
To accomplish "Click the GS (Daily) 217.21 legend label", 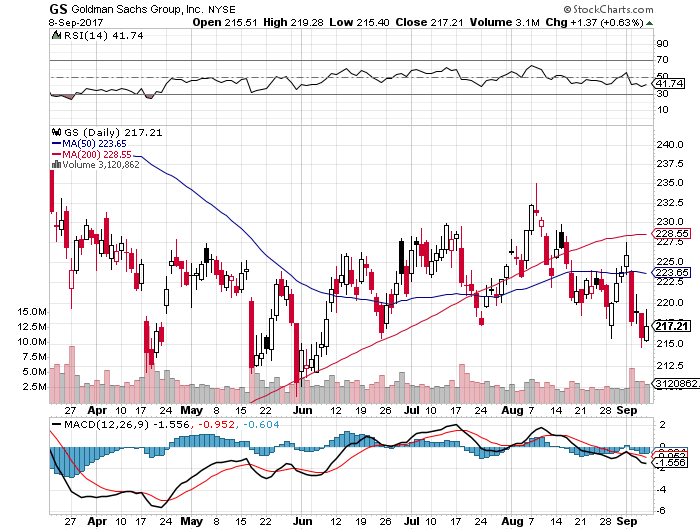I will point(113,132).
